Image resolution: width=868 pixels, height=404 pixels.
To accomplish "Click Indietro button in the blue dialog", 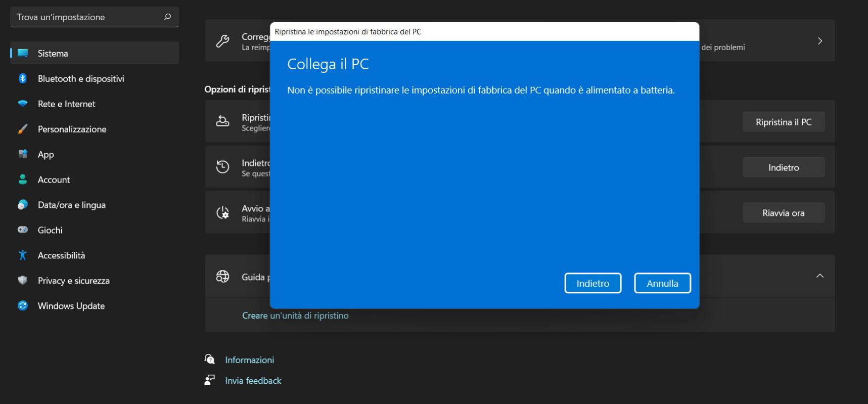I will pyautogui.click(x=592, y=283).
